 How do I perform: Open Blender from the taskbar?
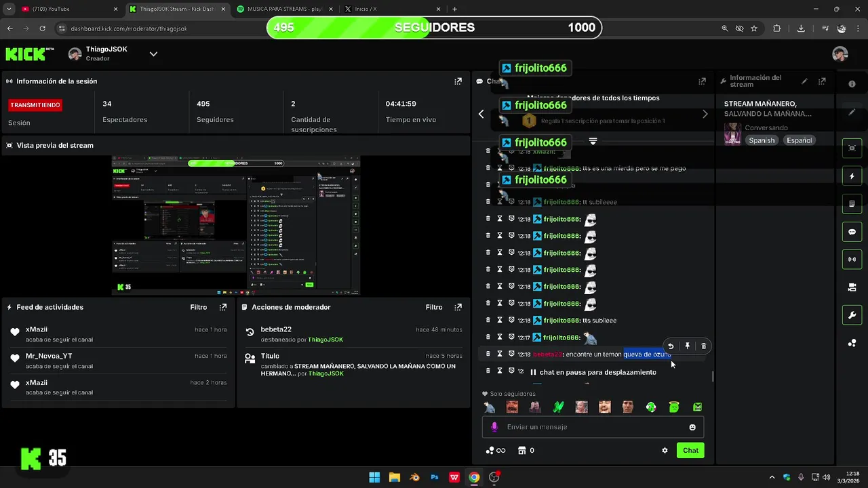click(414, 477)
